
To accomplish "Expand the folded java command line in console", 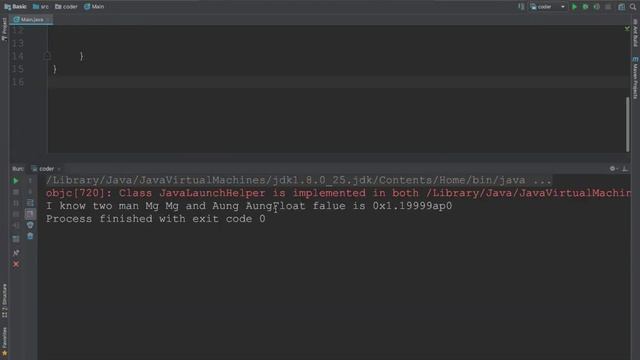I will (299, 180).
